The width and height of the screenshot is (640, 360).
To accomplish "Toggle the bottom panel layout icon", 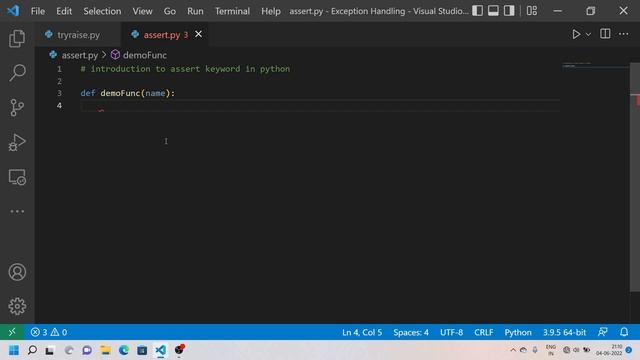I will coord(493,11).
